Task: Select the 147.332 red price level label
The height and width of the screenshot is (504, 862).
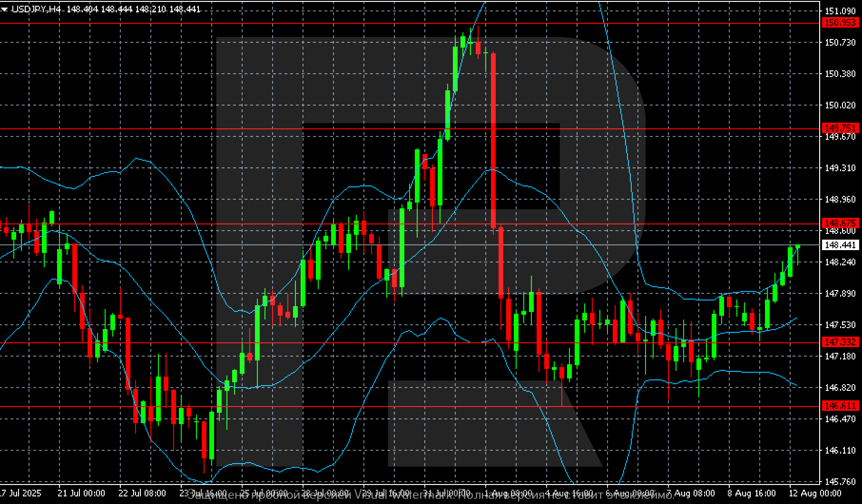Action: tap(840, 342)
